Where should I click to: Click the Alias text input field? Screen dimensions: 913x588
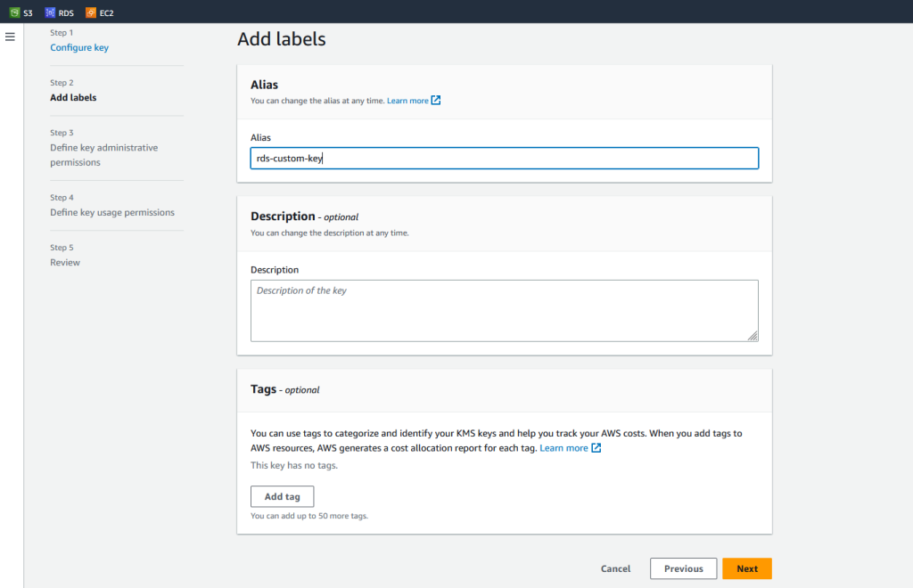(x=504, y=159)
